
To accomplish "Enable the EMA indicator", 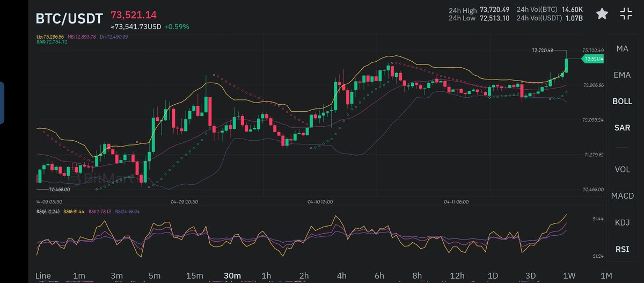I will click(623, 75).
